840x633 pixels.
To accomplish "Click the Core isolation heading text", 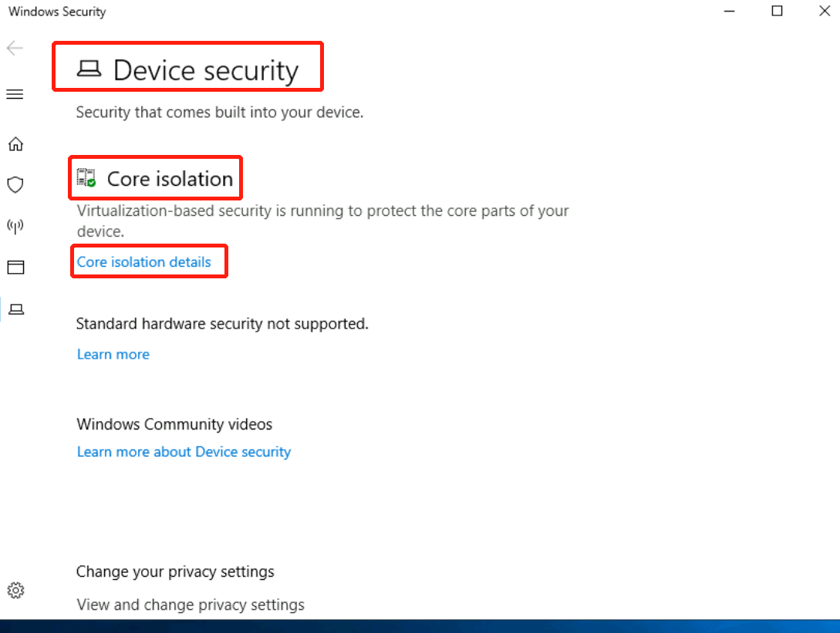I will [170, 179].
